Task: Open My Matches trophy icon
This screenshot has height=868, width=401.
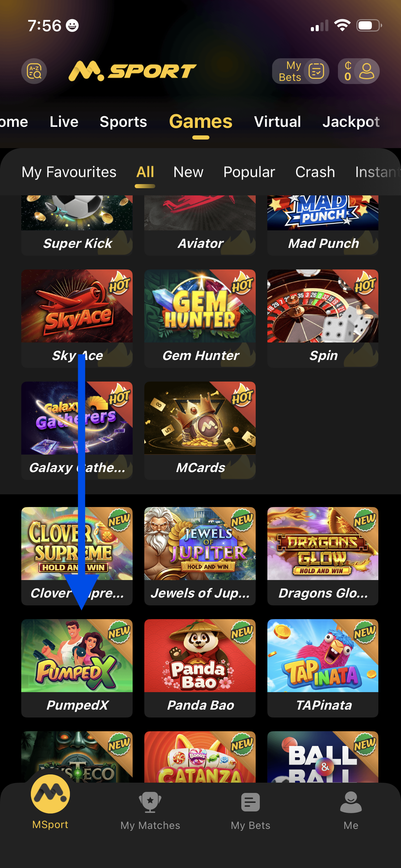Action: [150, 803]
